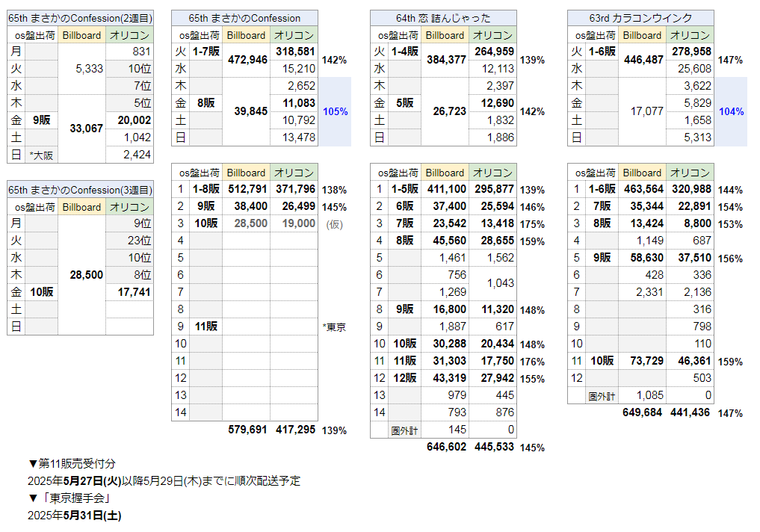
Task: Click the cell showing 15,210
Action: pos(299,69)
